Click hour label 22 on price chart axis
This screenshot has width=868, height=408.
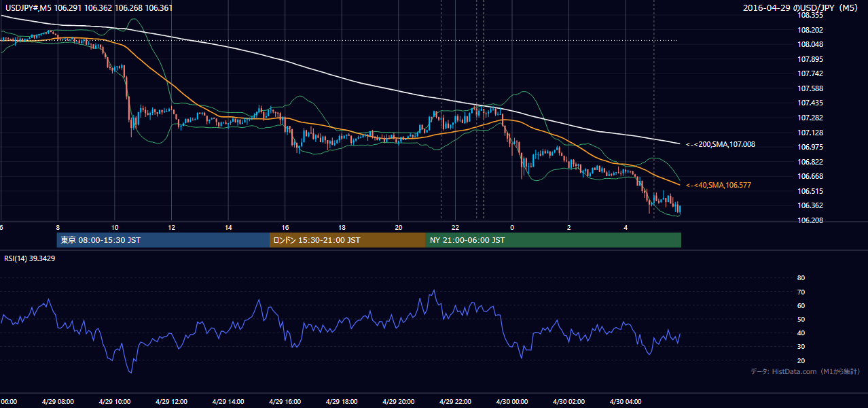[456, 228]
